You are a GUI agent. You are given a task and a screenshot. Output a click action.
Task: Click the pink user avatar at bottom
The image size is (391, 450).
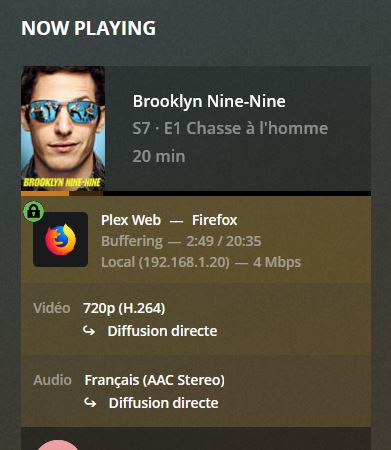click(x=58, y=445)
